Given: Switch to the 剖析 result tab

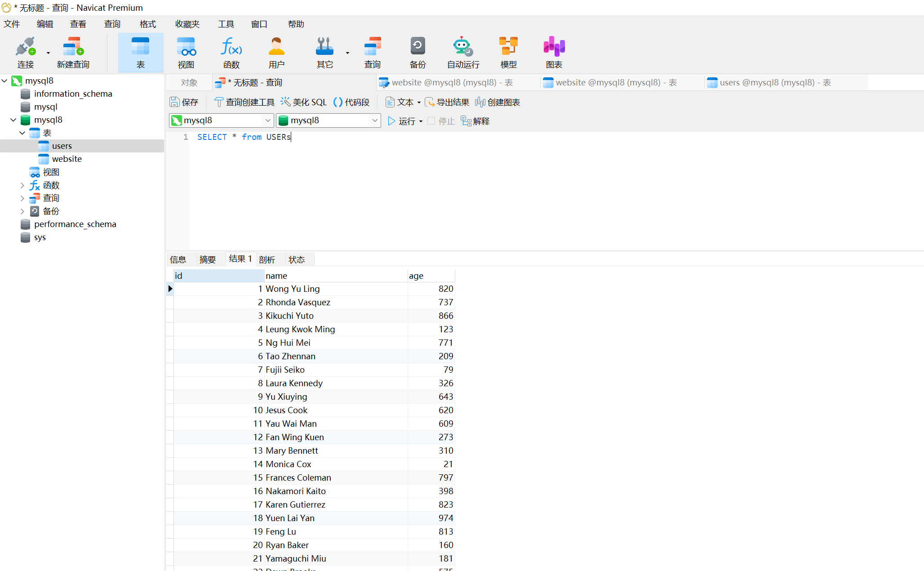Looking at the screenshot, I should (267, 259).
